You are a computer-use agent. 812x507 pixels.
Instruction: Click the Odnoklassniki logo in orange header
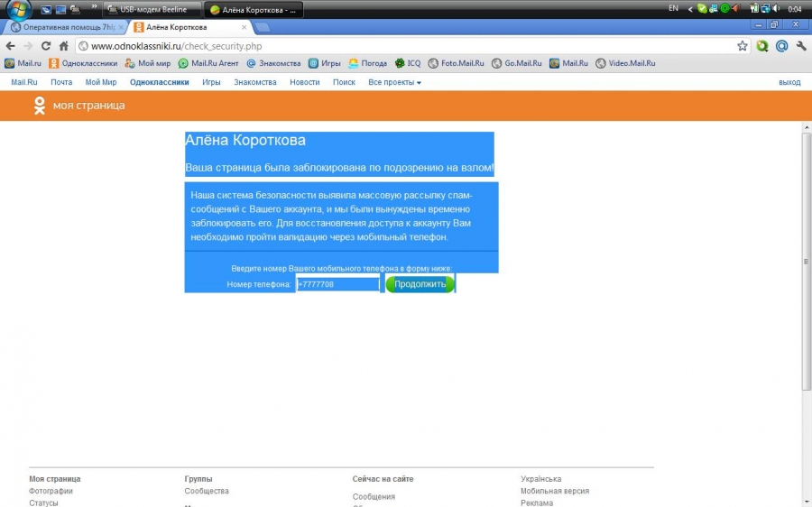pos(40,106)
